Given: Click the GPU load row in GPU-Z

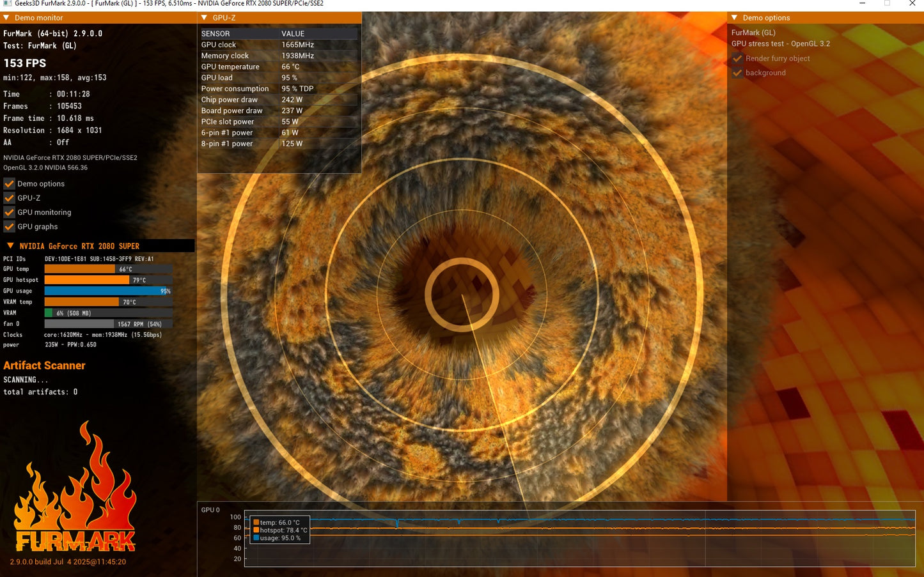Looking at the screenshot, I should pyautogui.click(x=279, y=77).
